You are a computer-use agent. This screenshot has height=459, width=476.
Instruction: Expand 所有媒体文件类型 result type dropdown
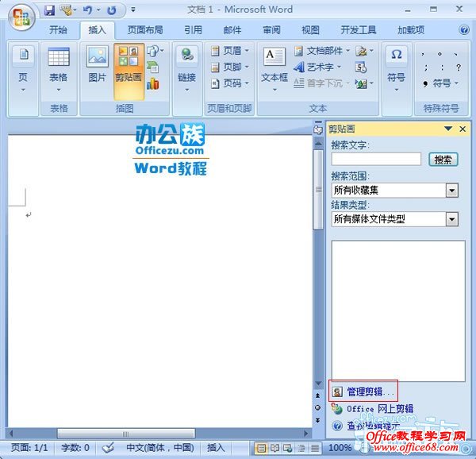pos(452,219)
